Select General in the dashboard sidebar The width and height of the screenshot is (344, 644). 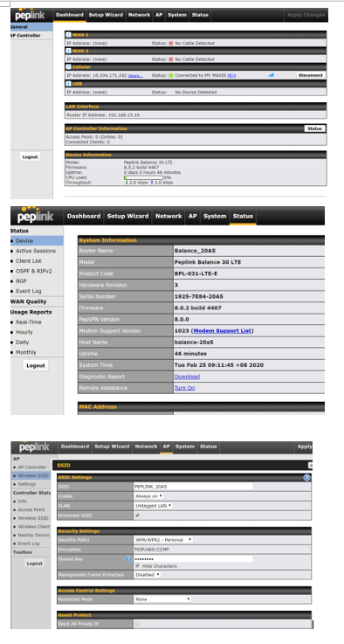point(31,27)
